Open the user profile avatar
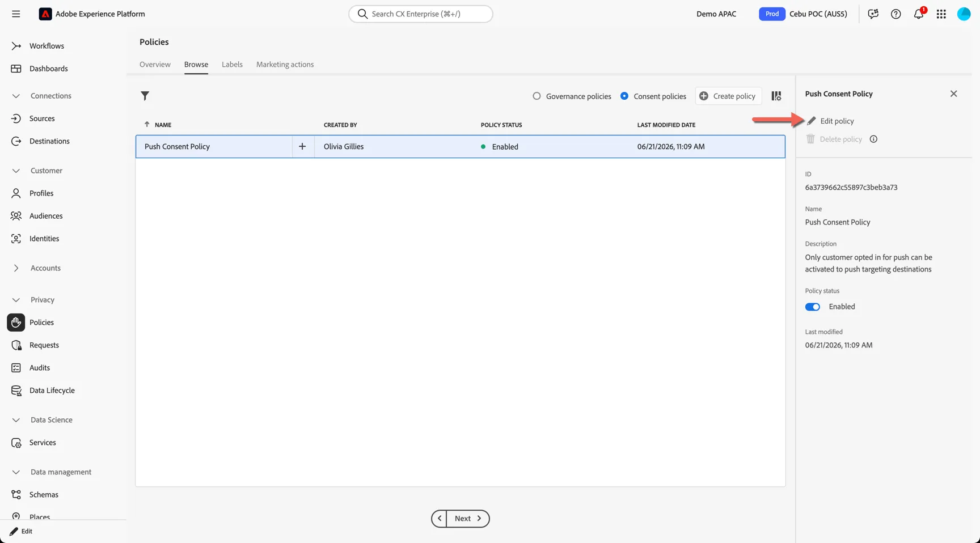Screen dimensions: 980x543 964,14
